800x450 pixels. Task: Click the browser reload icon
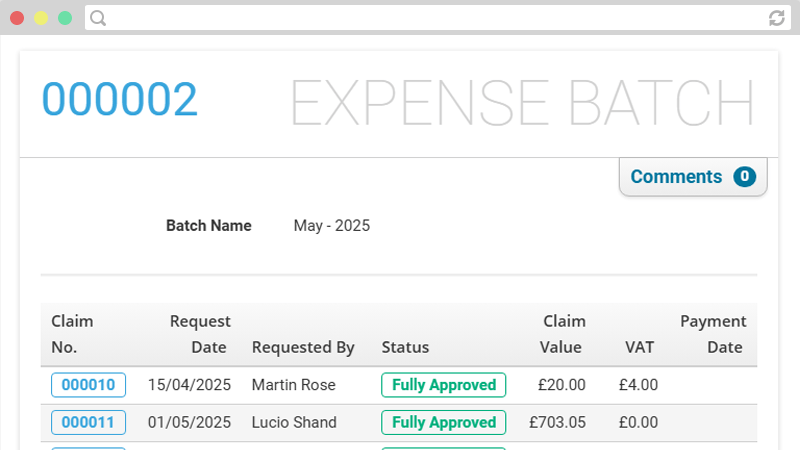click(777, 18)
